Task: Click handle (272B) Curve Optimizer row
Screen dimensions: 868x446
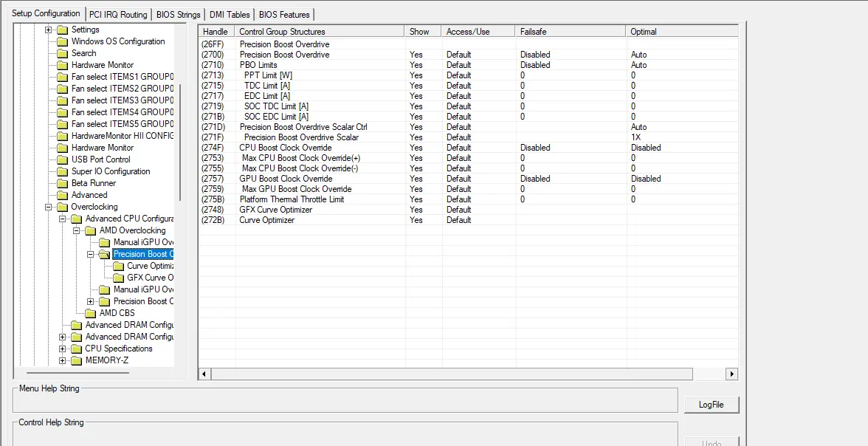Action: coord(468,220)
